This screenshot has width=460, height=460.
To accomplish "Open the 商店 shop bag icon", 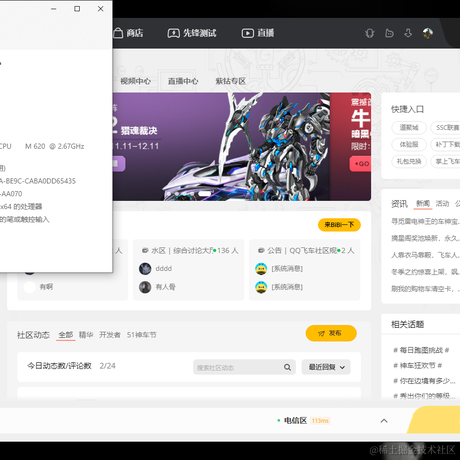I will (x=118, y=33).
